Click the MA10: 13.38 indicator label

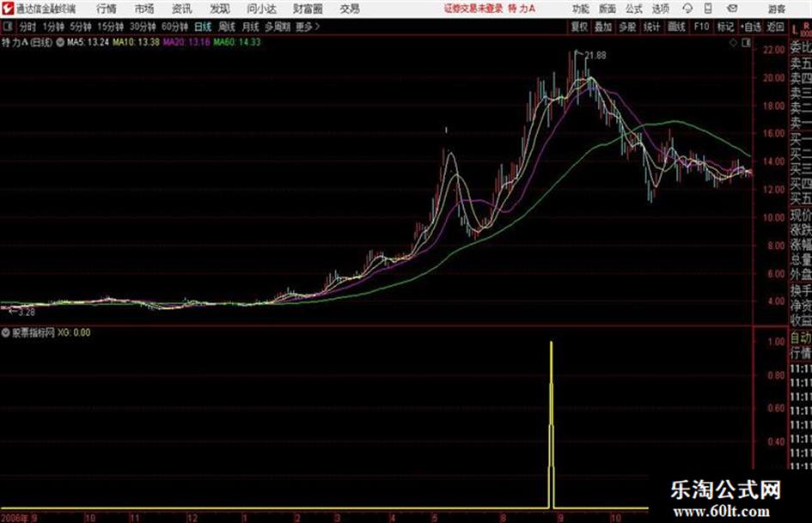(x=136, y=42)
